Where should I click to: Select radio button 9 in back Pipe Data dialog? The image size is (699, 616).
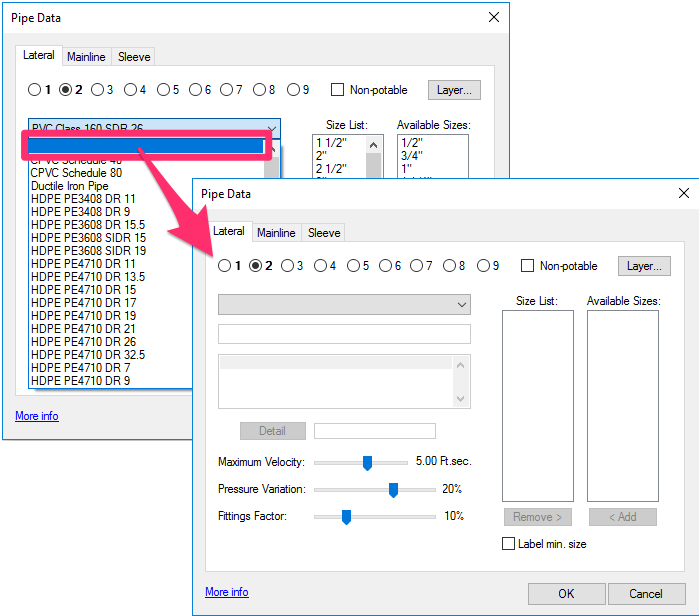coord(294,90)
